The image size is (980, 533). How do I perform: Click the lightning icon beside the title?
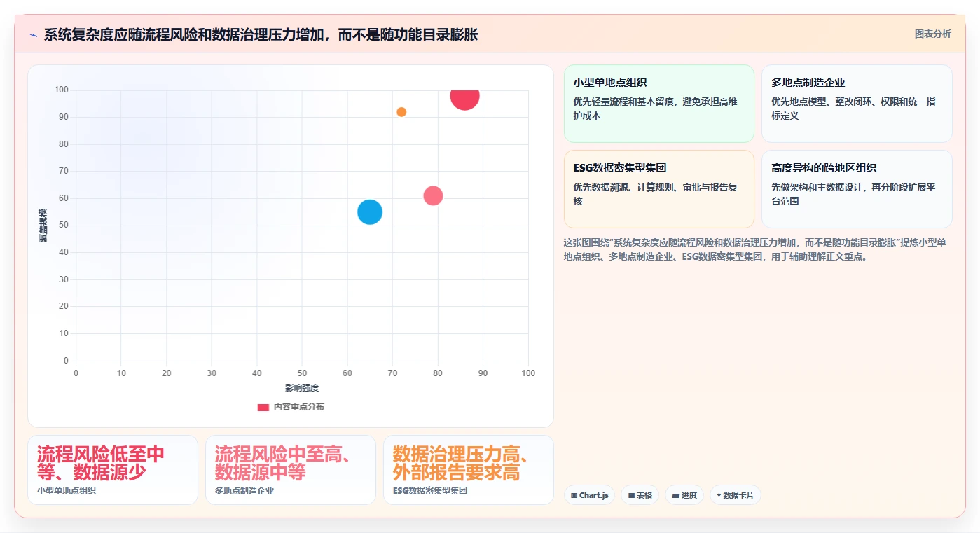click(33, 35)
